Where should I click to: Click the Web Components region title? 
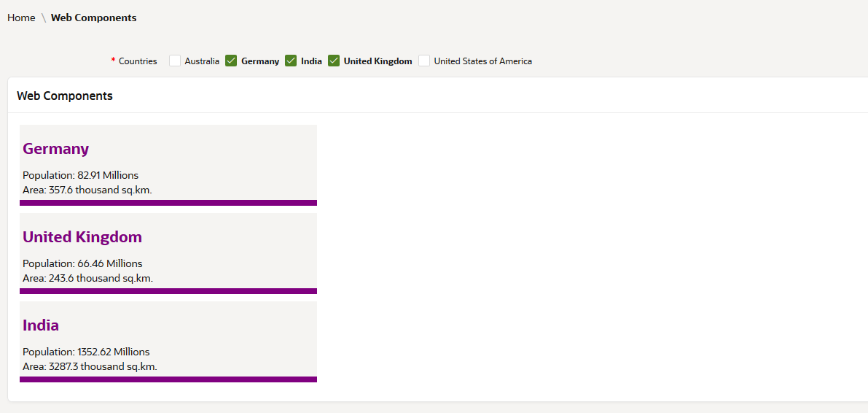(x=65, y=96)
